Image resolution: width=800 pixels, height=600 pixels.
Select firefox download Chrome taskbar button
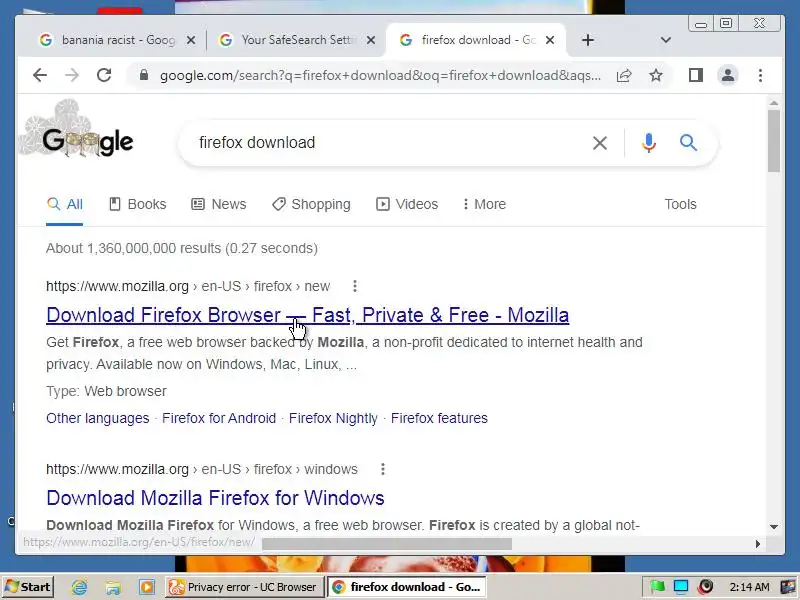[406, 587]
